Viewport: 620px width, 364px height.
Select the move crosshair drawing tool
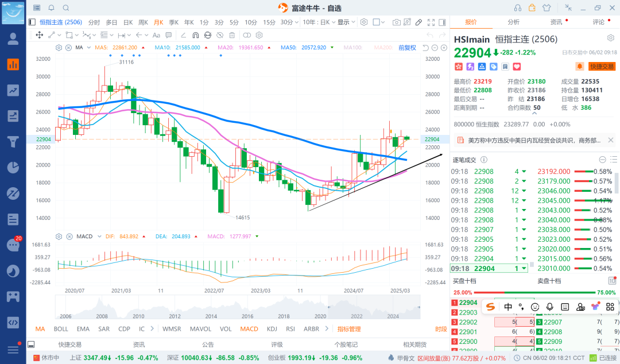pyautogui.click(x=40, y=35)
